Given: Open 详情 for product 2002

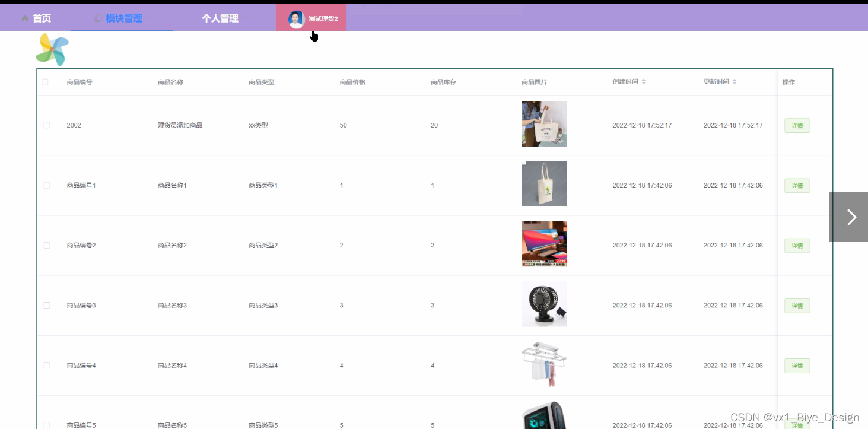Looking at the screenshot, I should (797, 126).
